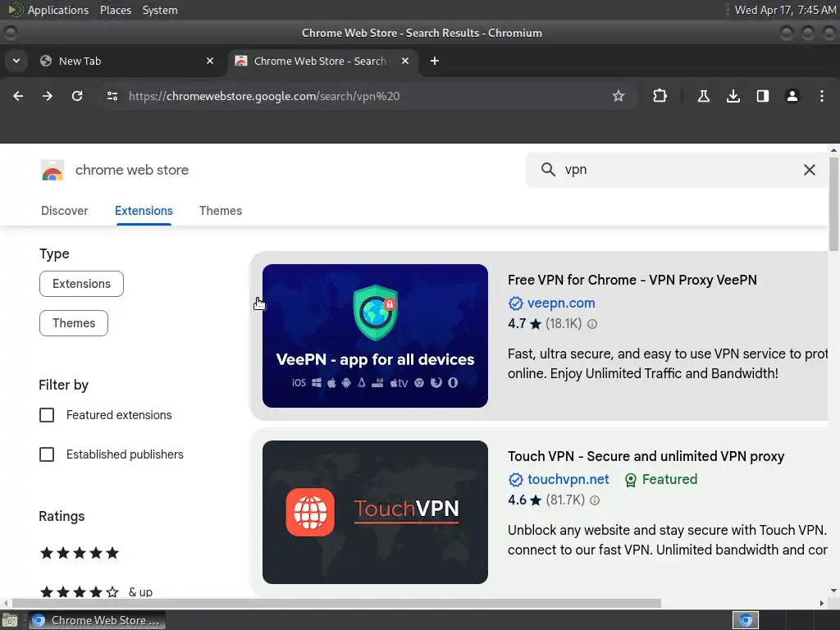The image size is (840, 630).
Task: Focus the vpn search field
Action: pos(678,170)
